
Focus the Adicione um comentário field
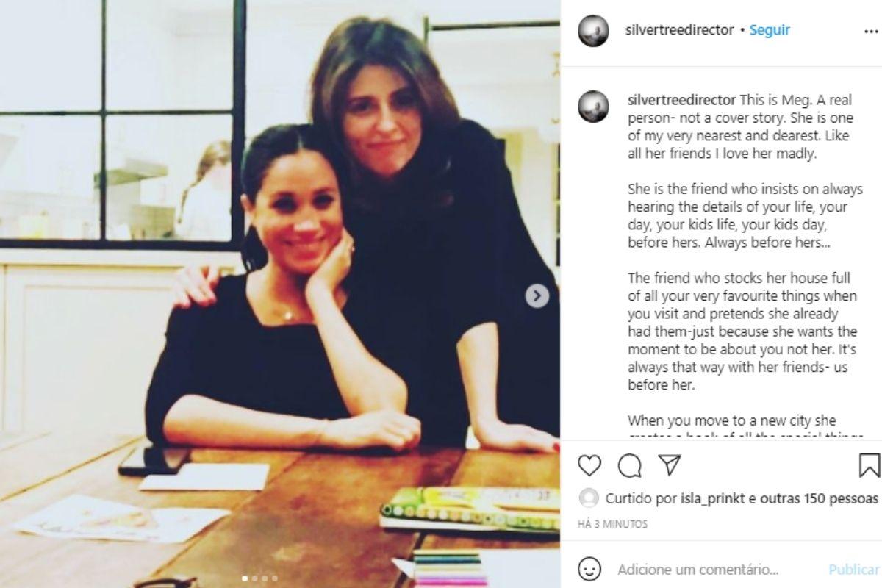(x=698, y=570)
